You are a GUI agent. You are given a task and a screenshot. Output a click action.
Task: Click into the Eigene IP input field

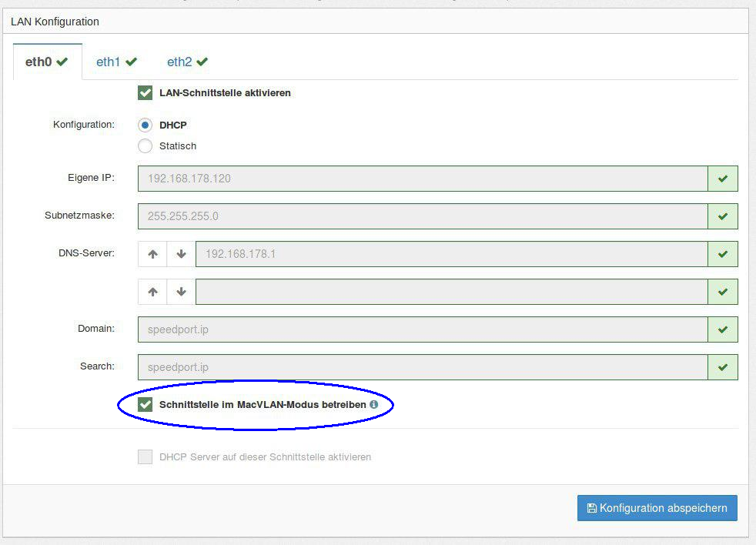[x=422, y=179]
